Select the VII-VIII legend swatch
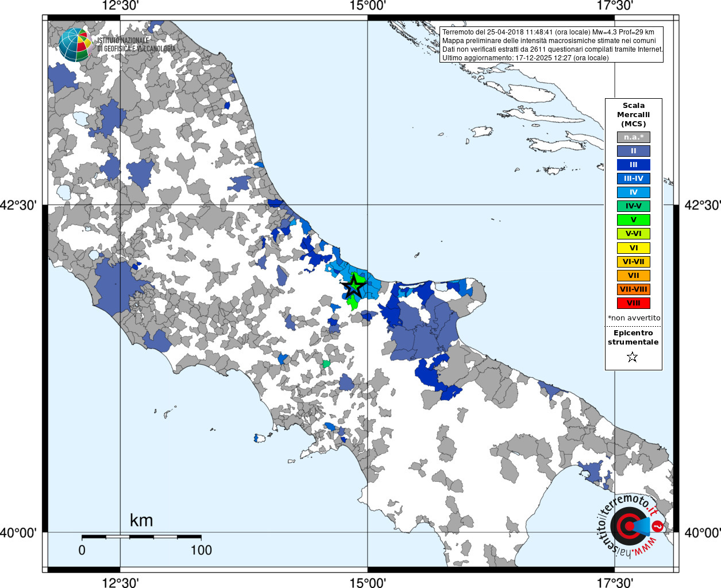Viewport: 721px width, 588px height. click(x=634, y=289)
